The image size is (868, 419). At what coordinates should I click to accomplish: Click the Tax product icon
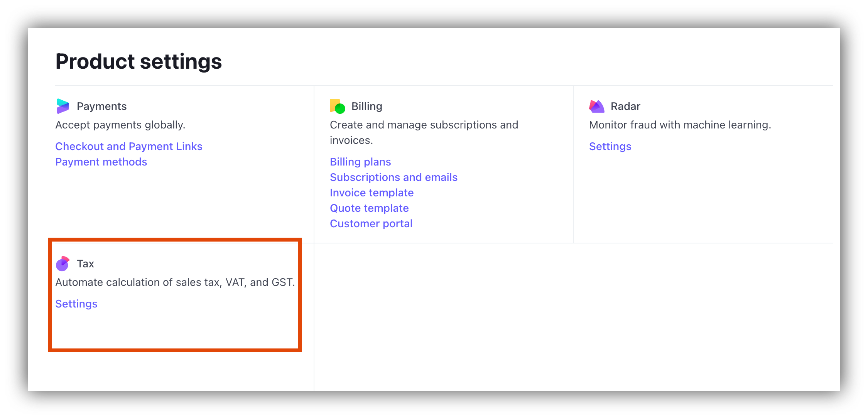click(63, 264)
